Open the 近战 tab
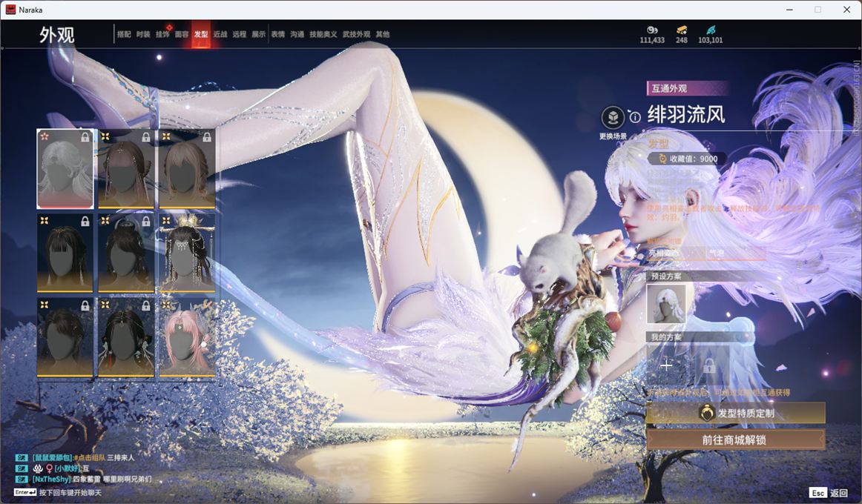 point(220,34)
